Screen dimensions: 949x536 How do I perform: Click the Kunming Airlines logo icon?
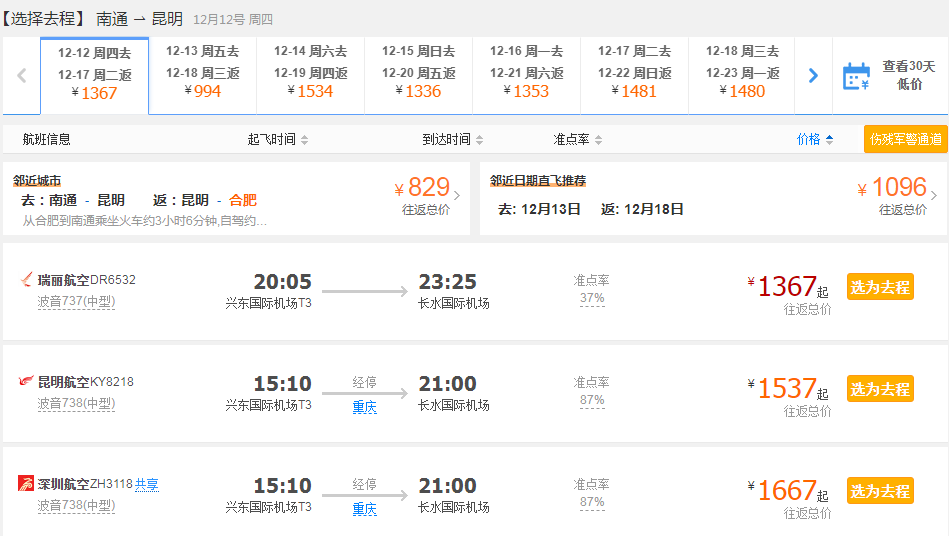coord(27,382)
